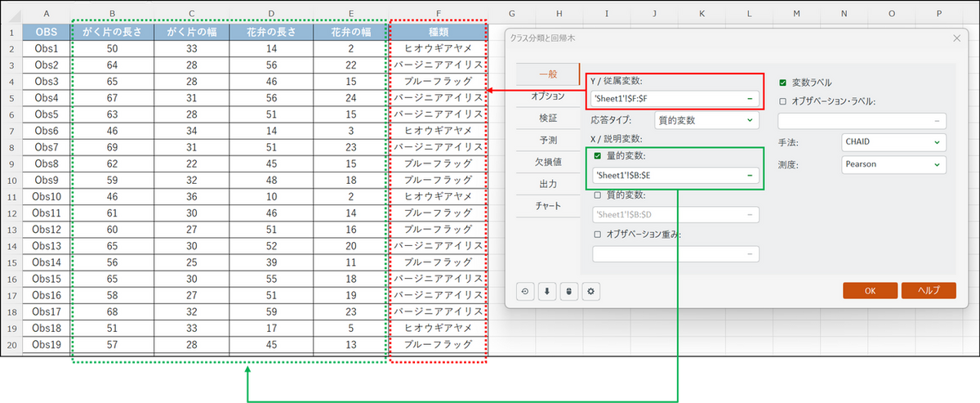Uncheck the 量的変数 checkbox

coord(599,155)
